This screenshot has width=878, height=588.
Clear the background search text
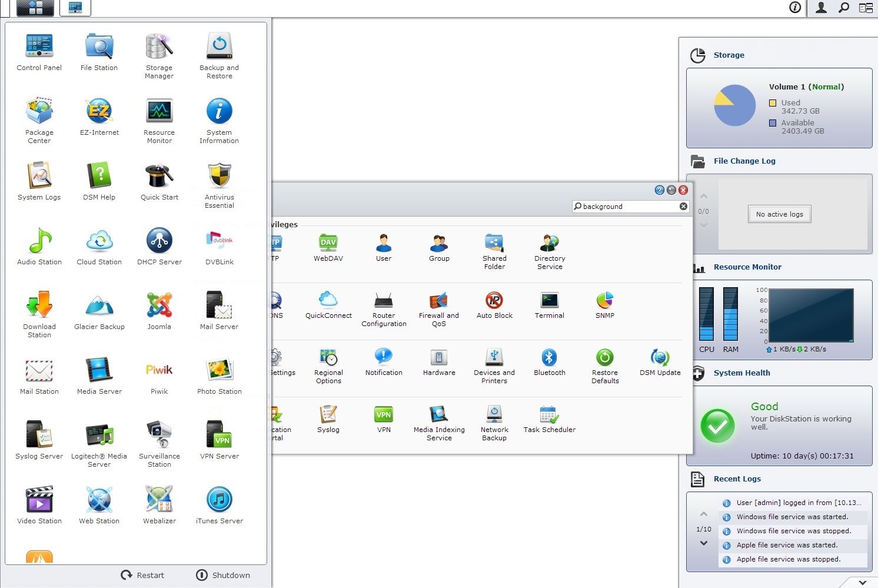point(683,207)
